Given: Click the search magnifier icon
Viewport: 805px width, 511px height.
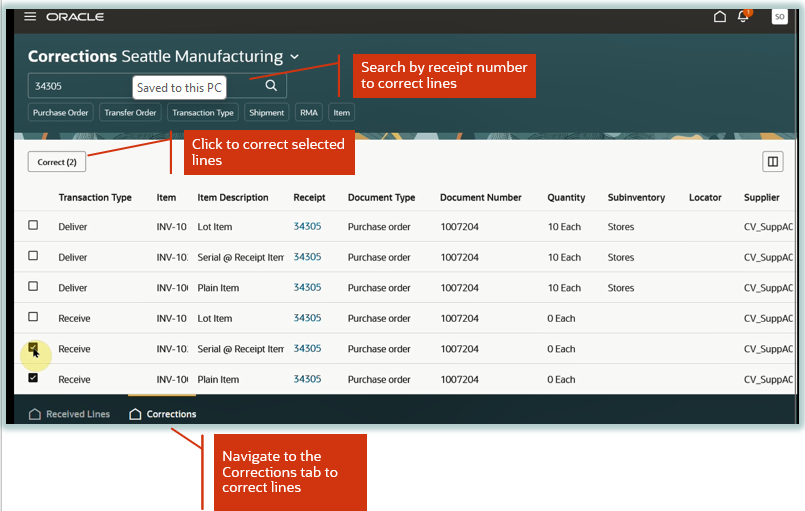Looking at the screenshot, I should (271, 86).
